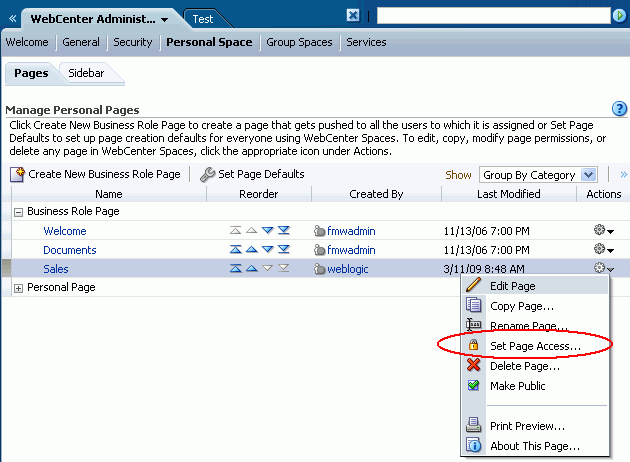Click the 3/11/09 8:48 AM date cell
This screenshot has width=630, height=462.
[484, 269]
